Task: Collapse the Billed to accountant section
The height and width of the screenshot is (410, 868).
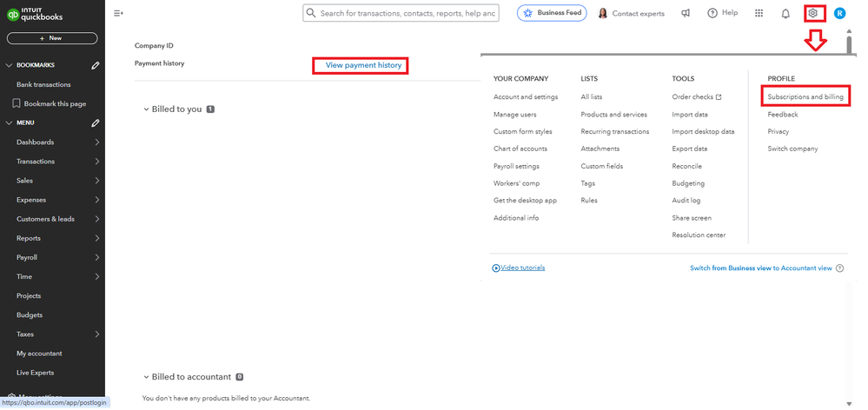Action: click(146, 377)
